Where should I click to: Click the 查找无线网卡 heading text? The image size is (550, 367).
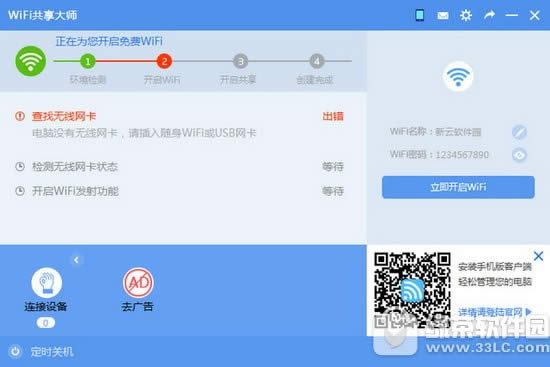tap(64, 116)
